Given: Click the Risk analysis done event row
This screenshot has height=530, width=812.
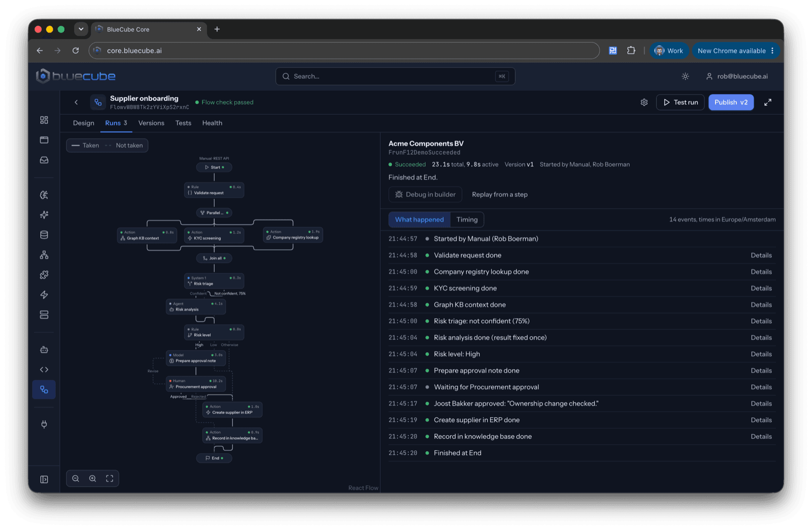Looking at the screenshot, I should click(582, 338).
